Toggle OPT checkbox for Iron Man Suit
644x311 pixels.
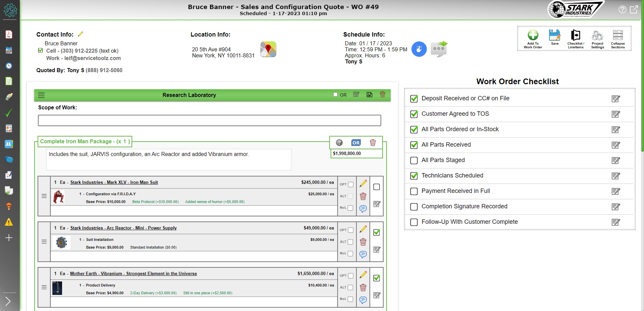351,185
